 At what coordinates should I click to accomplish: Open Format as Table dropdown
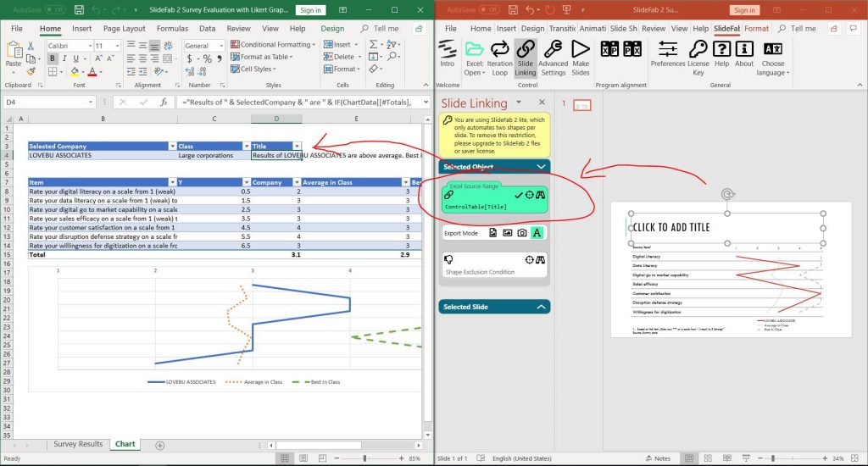(x=262, y=57)
